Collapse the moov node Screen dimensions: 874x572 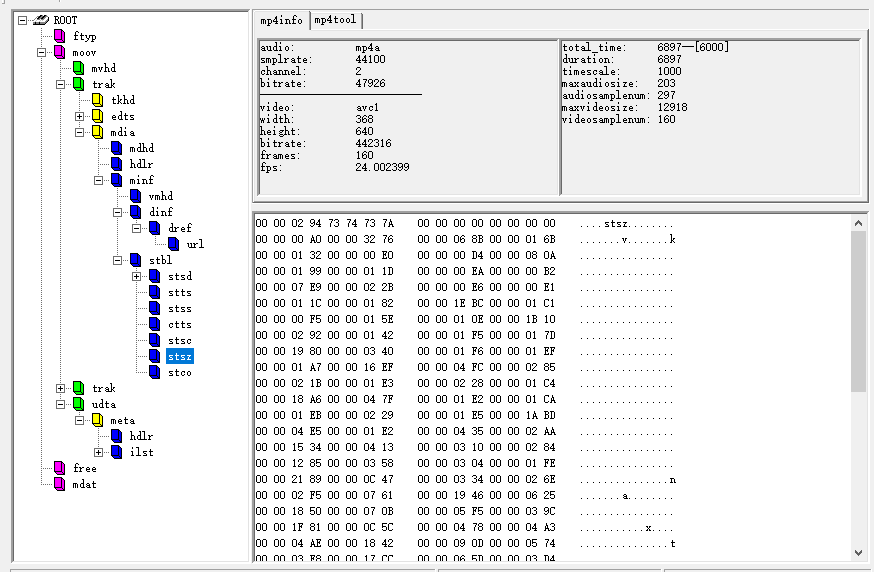41,52
